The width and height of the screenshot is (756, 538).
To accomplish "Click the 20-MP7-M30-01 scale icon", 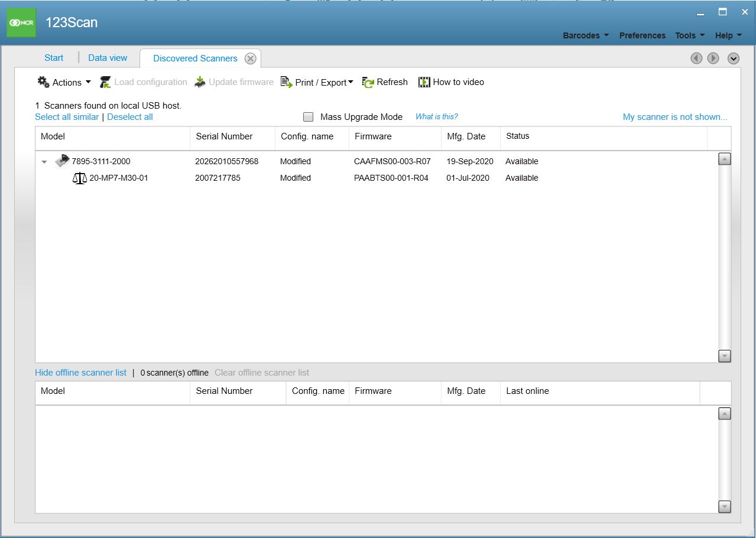I will (x=80, y=178).
